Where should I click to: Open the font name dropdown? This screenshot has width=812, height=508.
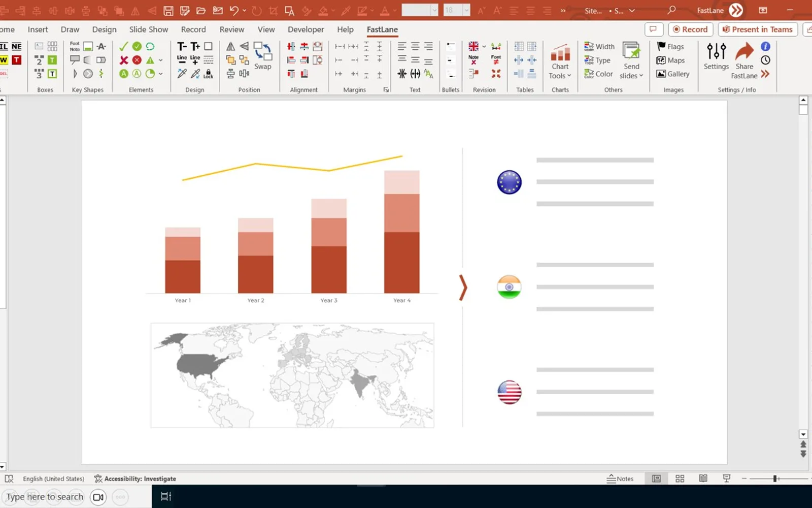tap(434, 10)
